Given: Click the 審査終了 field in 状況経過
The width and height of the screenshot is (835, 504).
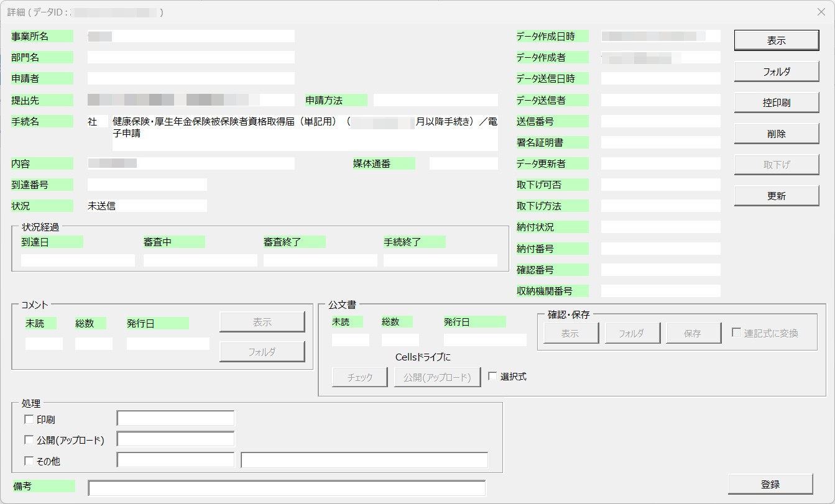Looking at the screenshot, I should pyautogui.click(x=320, y=260).
